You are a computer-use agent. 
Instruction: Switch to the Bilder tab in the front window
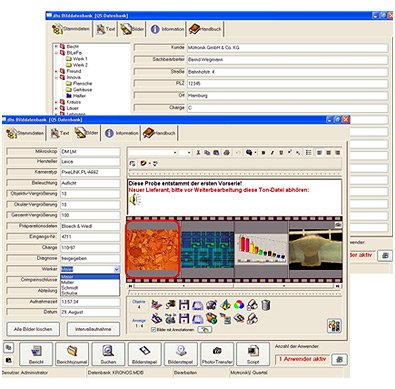pos(86,133)
